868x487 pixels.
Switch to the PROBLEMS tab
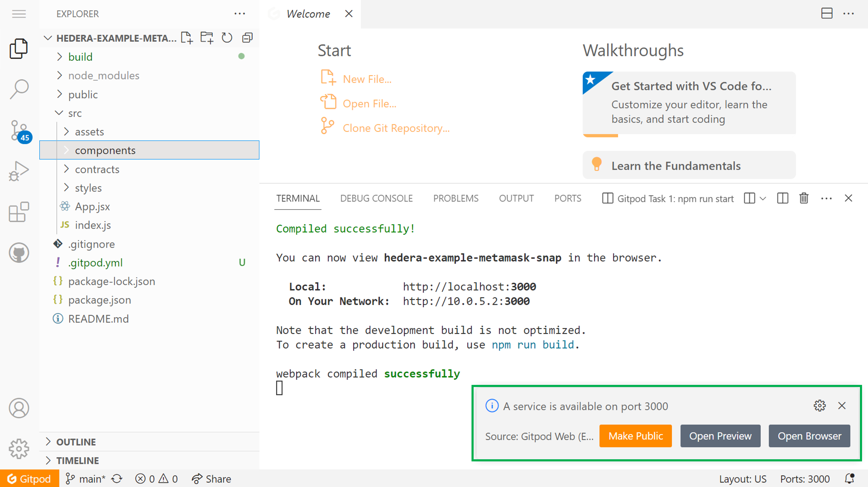pos(455,198)
